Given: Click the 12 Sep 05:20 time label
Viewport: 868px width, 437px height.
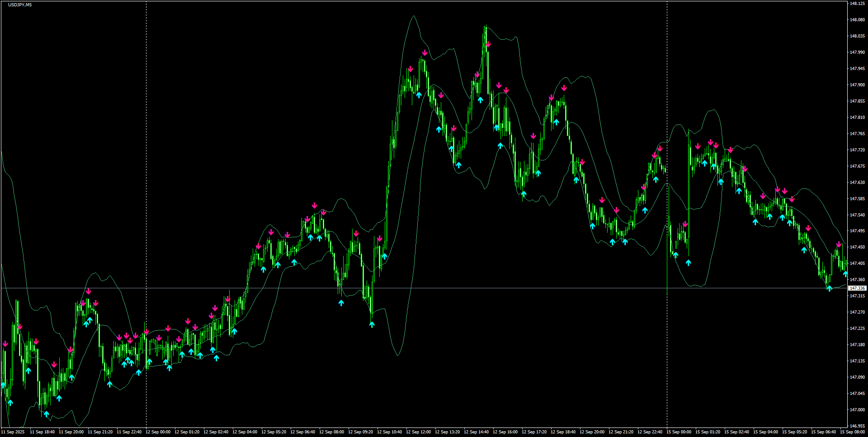Looking at the screenshot, I should (274, 432).
